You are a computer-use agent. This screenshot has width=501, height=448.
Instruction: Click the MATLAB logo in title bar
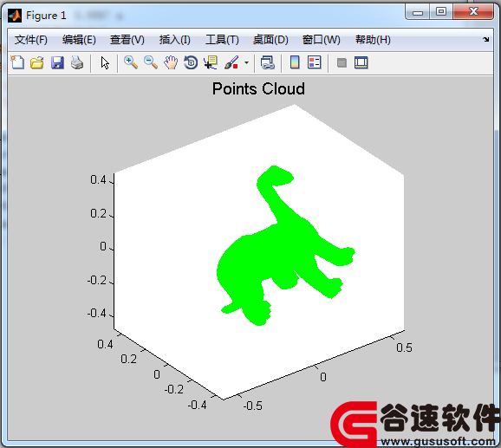pos(15,16)
